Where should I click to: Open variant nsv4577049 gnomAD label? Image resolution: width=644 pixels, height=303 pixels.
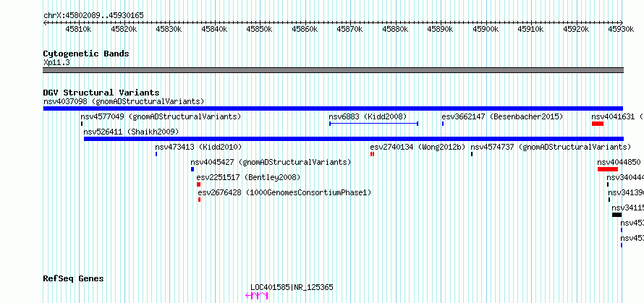[161, 116]
